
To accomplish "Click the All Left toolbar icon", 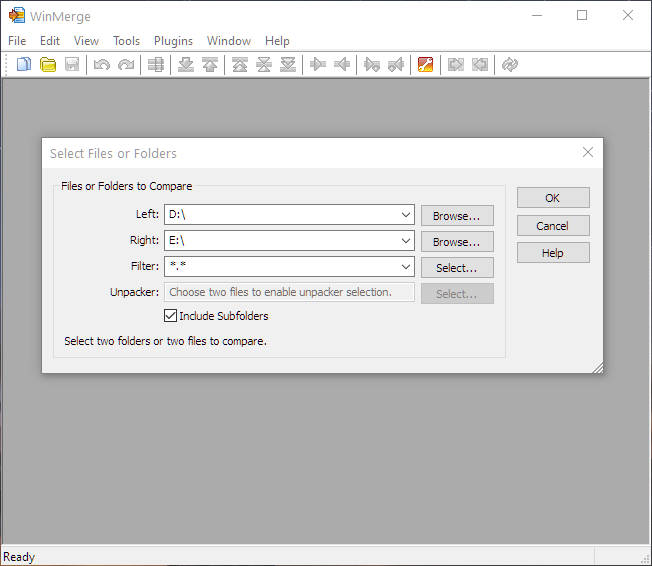I will pyautogui.click(x=480, y=64).
